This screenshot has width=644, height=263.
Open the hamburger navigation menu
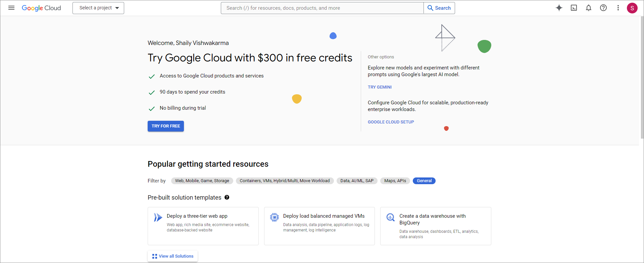pos(11,8)
